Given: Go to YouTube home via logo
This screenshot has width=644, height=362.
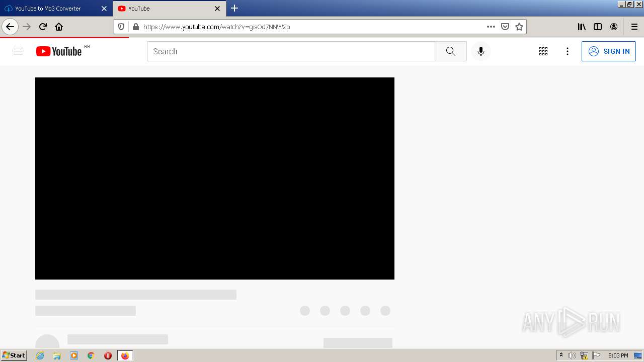Looking at the screenshot, I should (x=59, y=51).
